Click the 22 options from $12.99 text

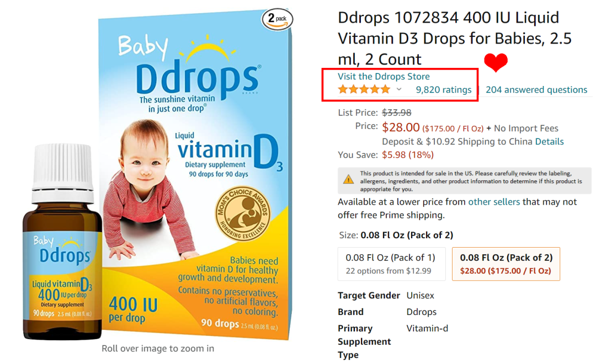389,271
